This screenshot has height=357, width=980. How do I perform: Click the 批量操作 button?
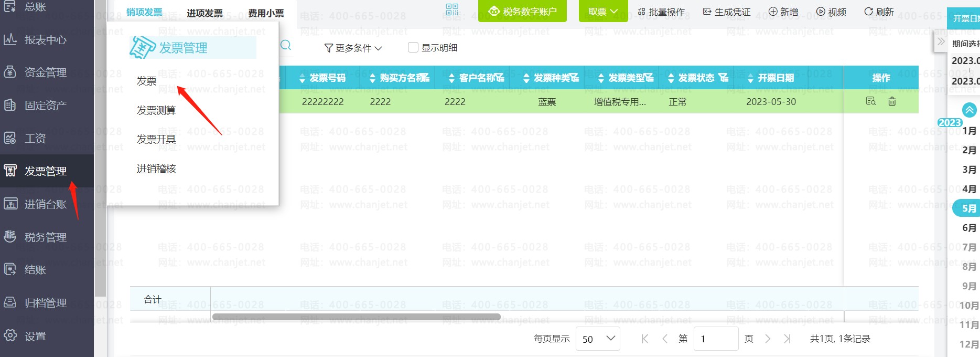click(661, 12)
